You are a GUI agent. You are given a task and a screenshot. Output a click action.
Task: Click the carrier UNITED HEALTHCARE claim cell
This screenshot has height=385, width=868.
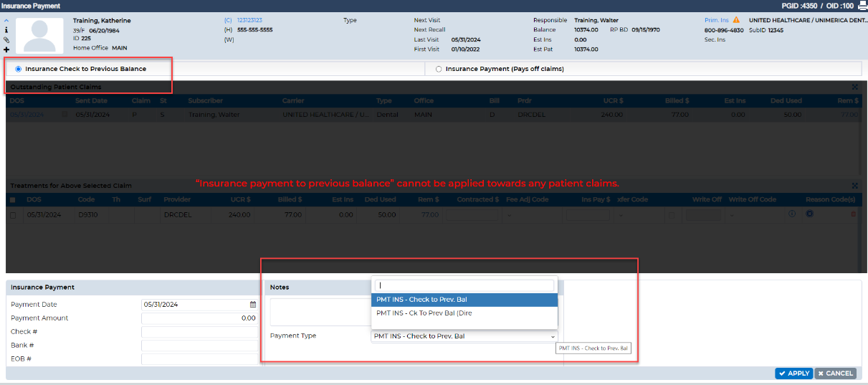click(326, 114)
